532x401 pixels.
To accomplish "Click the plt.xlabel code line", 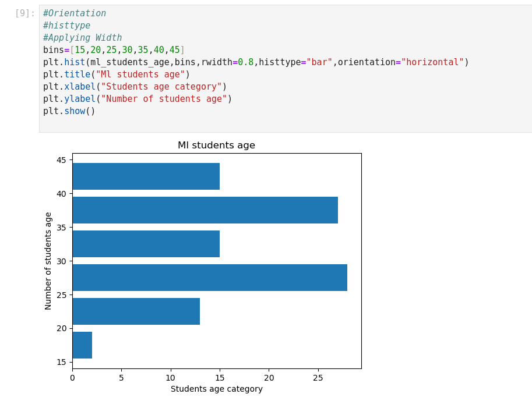I will 135,87.
